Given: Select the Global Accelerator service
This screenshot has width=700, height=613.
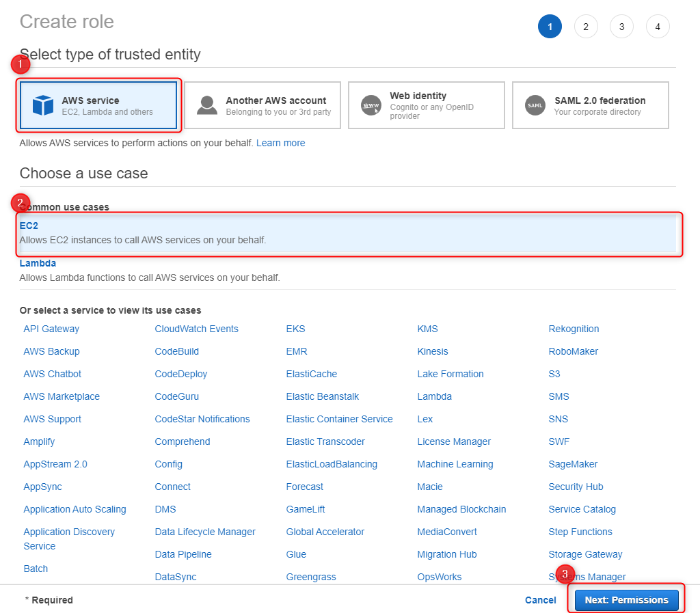Looking at the screenshot, I should click(x=325, y=532).
